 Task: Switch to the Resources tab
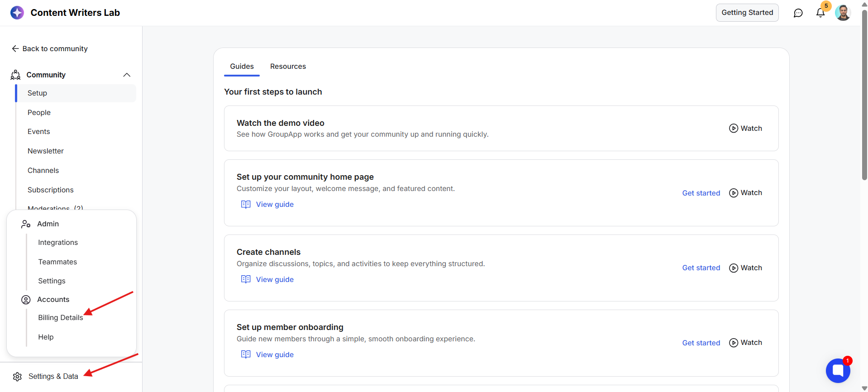pos(288,66)
